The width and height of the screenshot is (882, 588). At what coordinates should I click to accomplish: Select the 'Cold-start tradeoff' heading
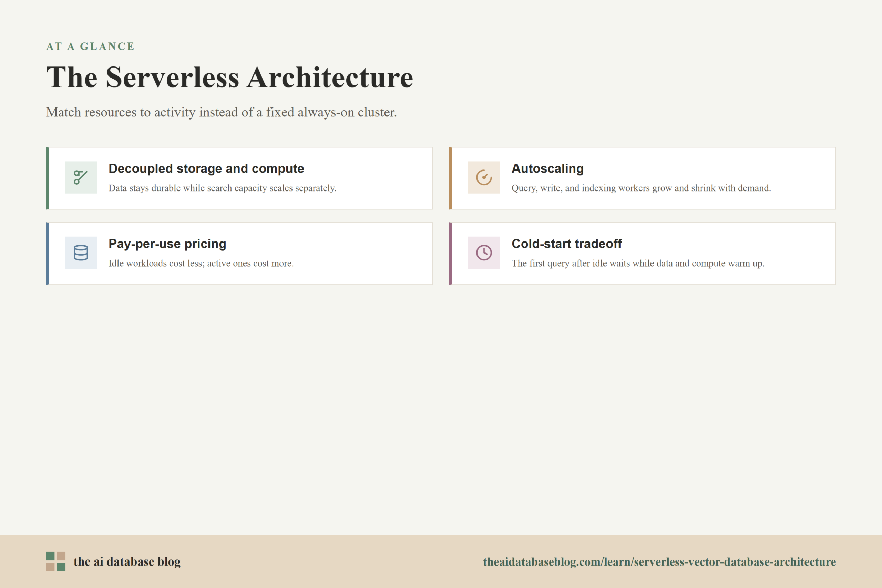point(567,244)
